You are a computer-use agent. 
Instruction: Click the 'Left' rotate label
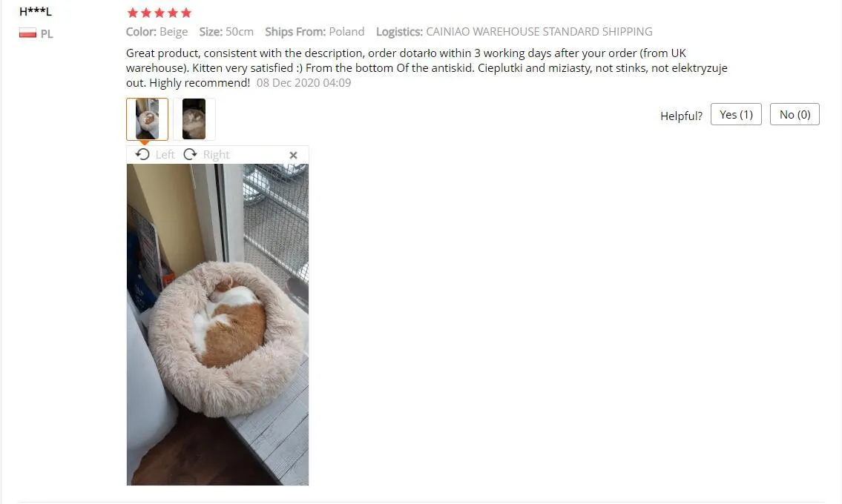pyautogui.click(x=165, y=155)
